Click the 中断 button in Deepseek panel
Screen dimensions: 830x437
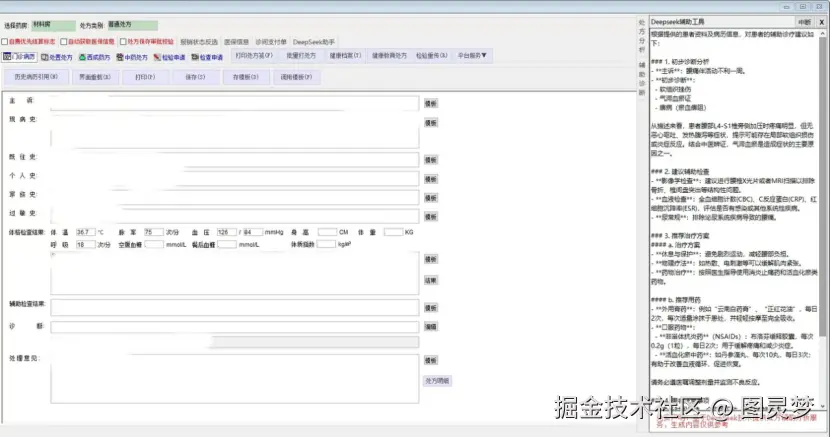click(x=804, y=22)
